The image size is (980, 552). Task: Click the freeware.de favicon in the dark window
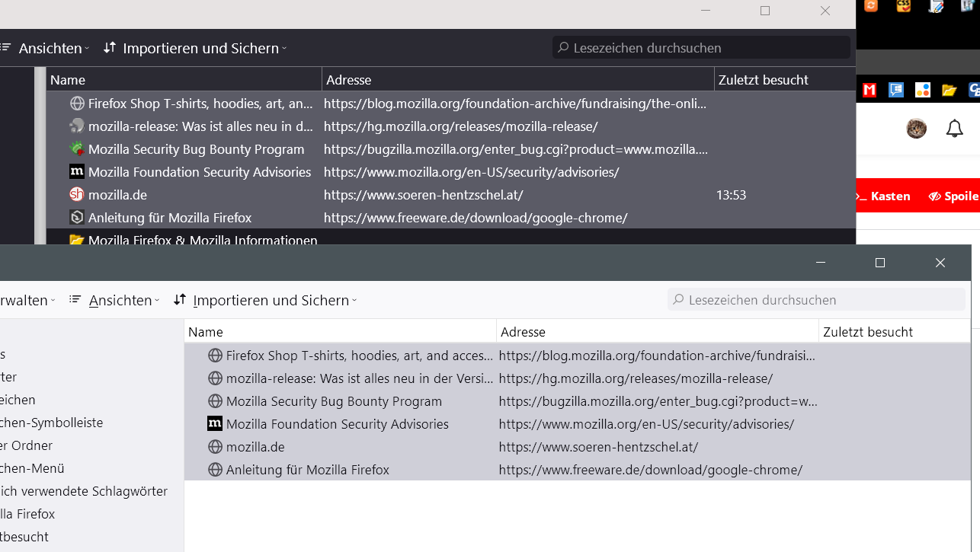(76, 218)
